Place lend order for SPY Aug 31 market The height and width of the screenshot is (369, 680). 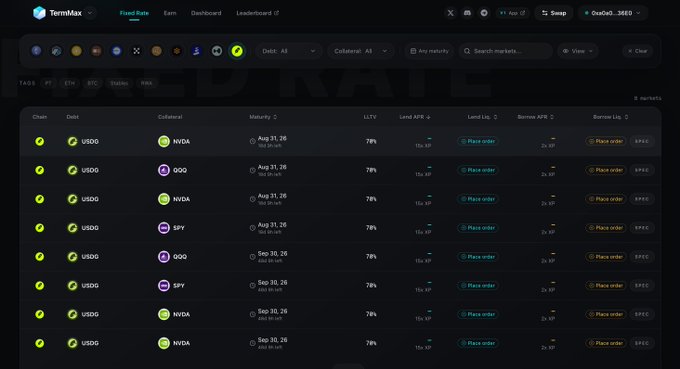point(477,228)
